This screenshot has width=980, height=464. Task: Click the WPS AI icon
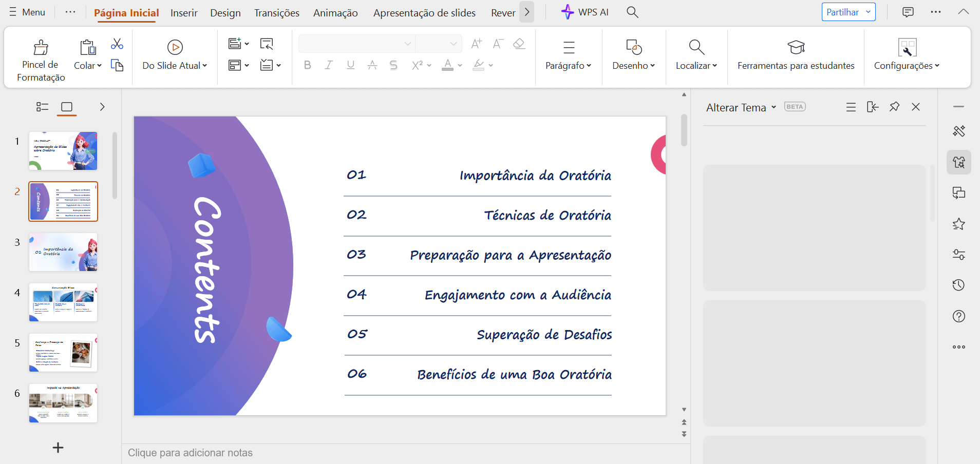(x=568, y=12)
